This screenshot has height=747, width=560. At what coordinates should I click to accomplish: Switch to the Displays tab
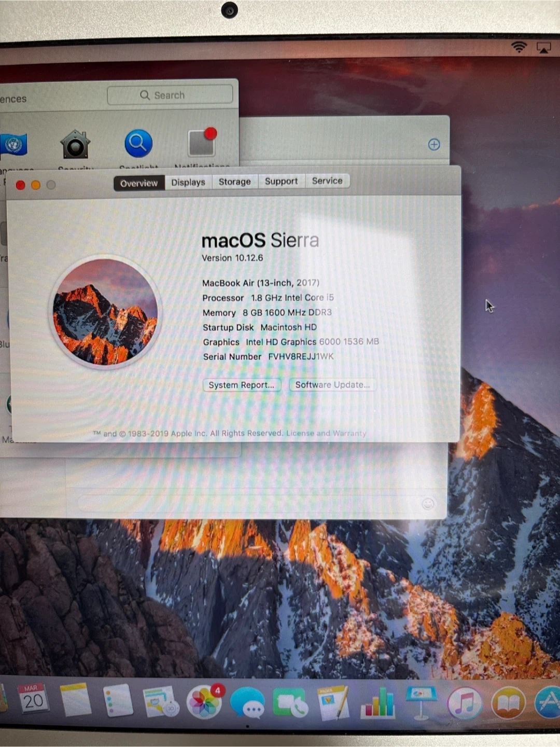click(x=188, y=182)
